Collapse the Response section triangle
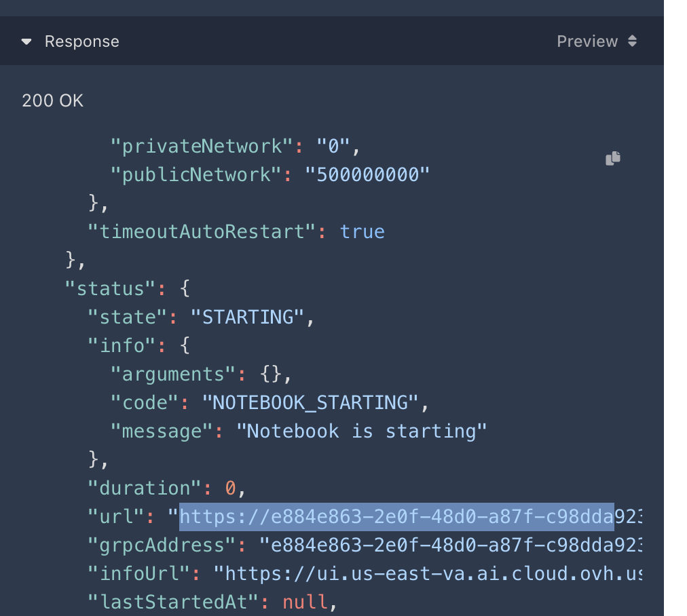This screenshot has height=616, width=687. pyautogui.click(x=26, y=41)
